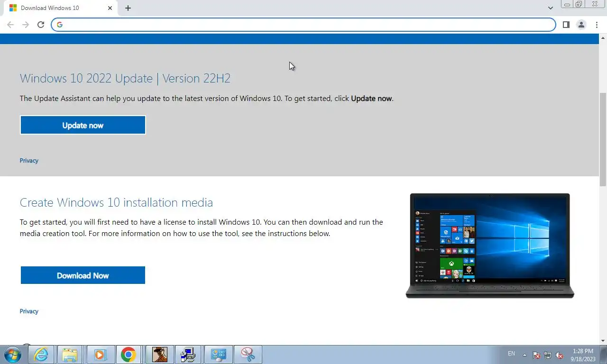Minimize the Chrome window
This screenshot has height=364, width=607.
(x=567, y=4)
